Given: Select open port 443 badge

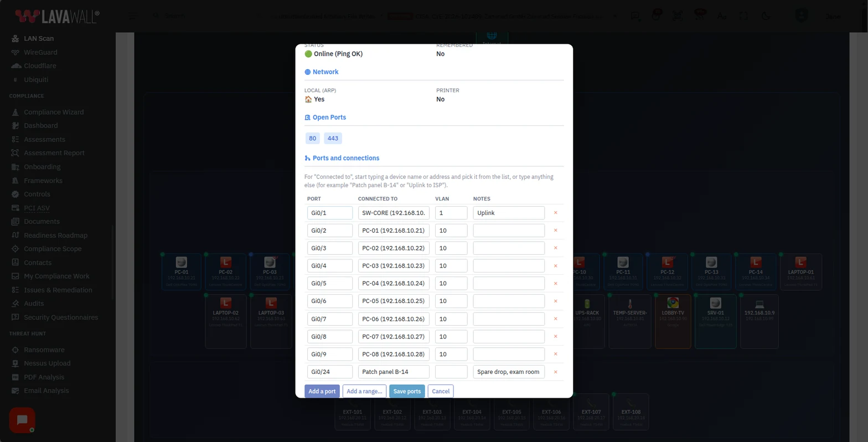Looking at the screenshot, I should tap(333, 138).
